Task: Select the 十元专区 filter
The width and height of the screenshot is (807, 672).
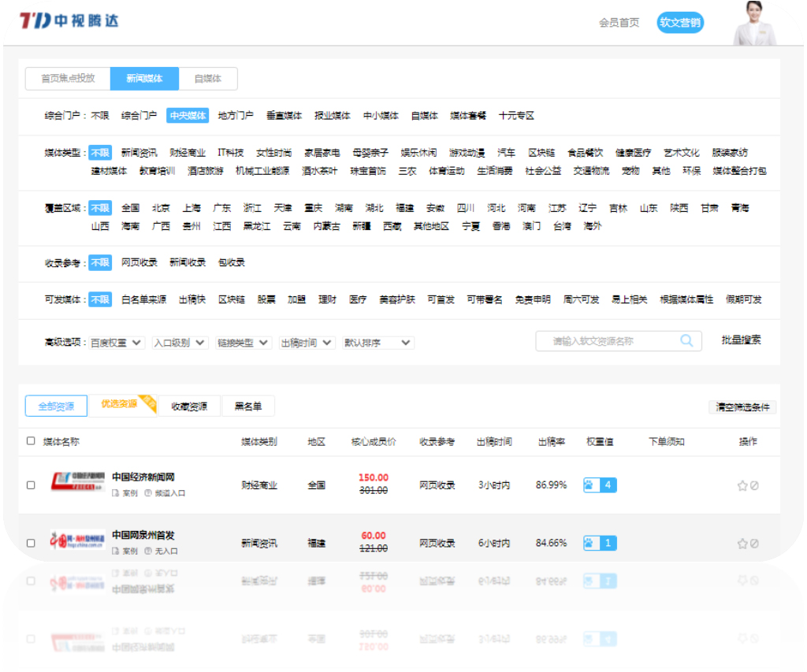Action: [x=516, y=115]
